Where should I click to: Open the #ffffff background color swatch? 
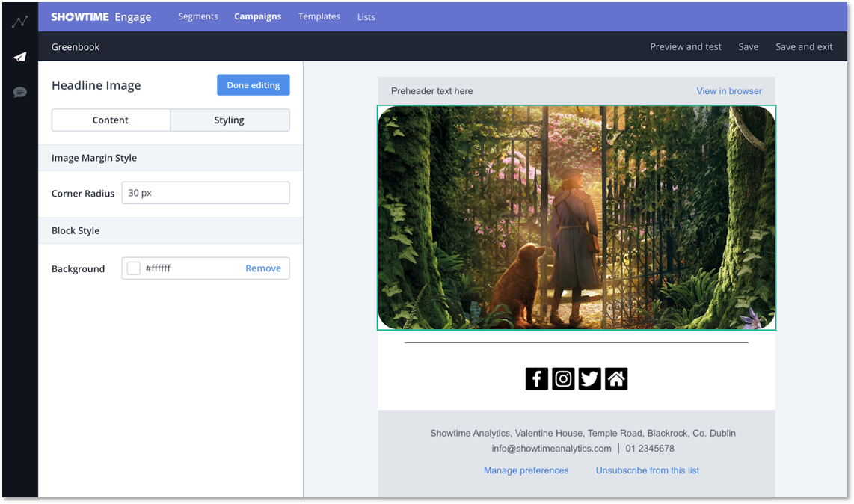(x=133, y=268)
